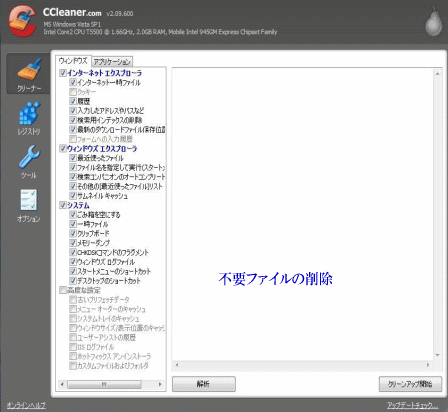
Task: Check カスタムファイルおよびフォルダ checkbox
Action: [x=73, y=365]
